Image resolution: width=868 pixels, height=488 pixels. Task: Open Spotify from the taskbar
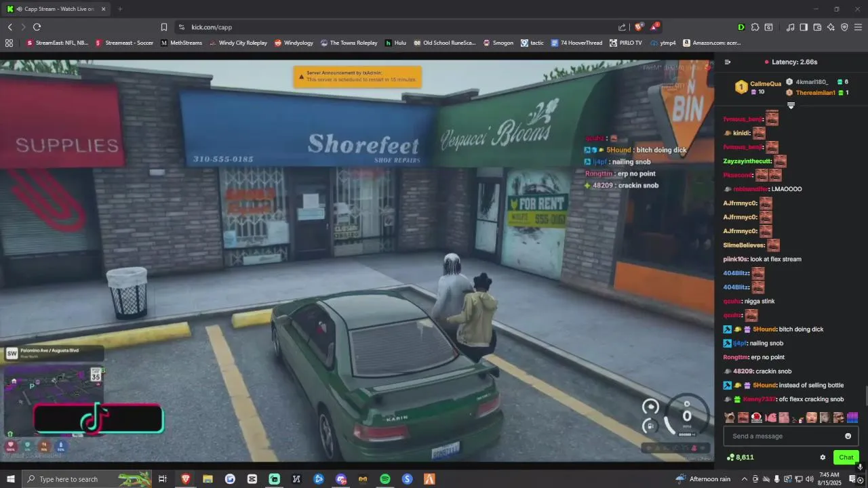384,479
